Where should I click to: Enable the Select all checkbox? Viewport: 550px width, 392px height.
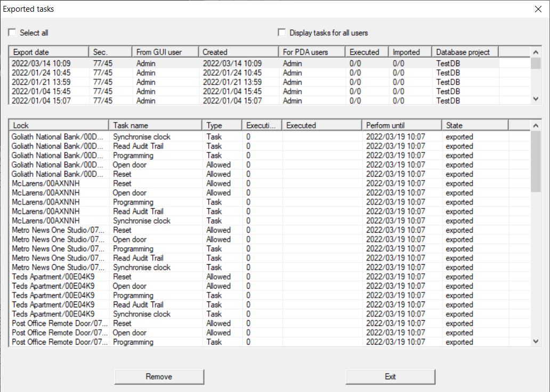[x=12, y=33]
